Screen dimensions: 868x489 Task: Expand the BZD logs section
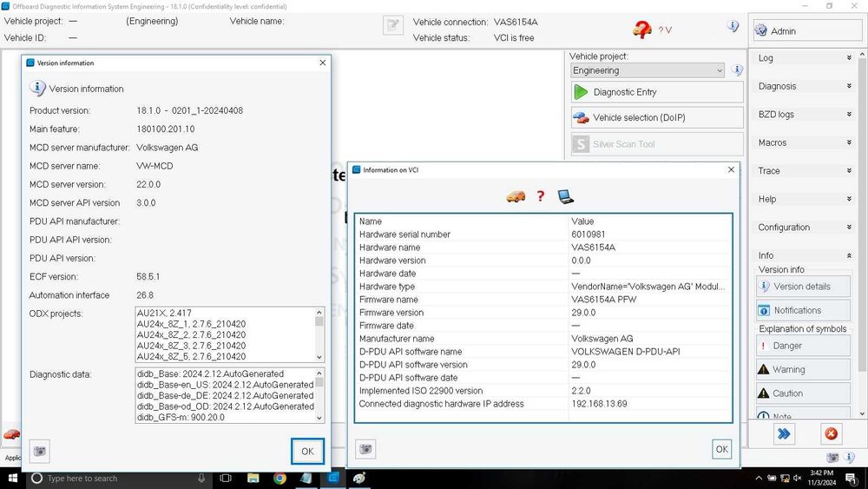[x=805, y=114]
